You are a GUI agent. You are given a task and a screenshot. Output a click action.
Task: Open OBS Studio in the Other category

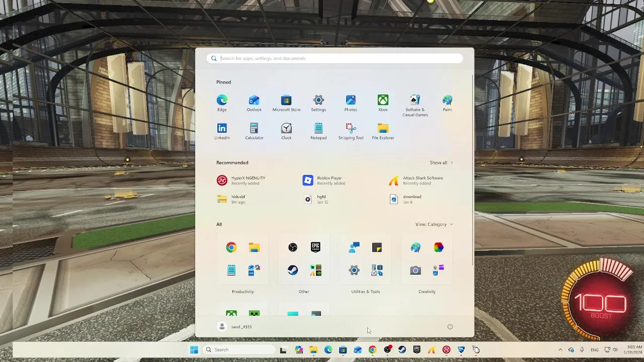click(x=293, y=247)
